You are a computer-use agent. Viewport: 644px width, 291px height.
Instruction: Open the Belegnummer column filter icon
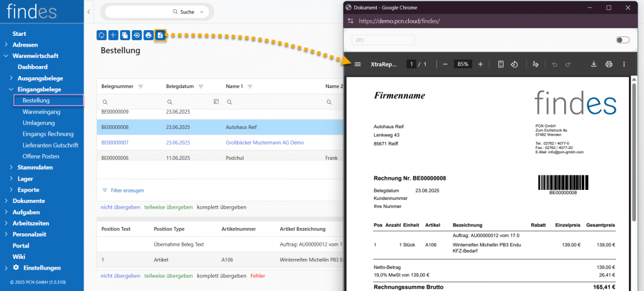tap(141, 86)
